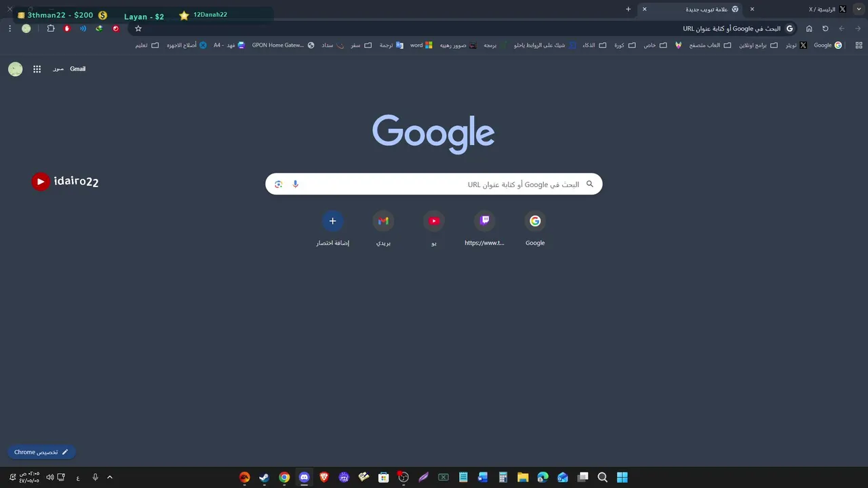The image size is (868, 488).
Task: Open a new tab with plus button
Action: [628, 9]
